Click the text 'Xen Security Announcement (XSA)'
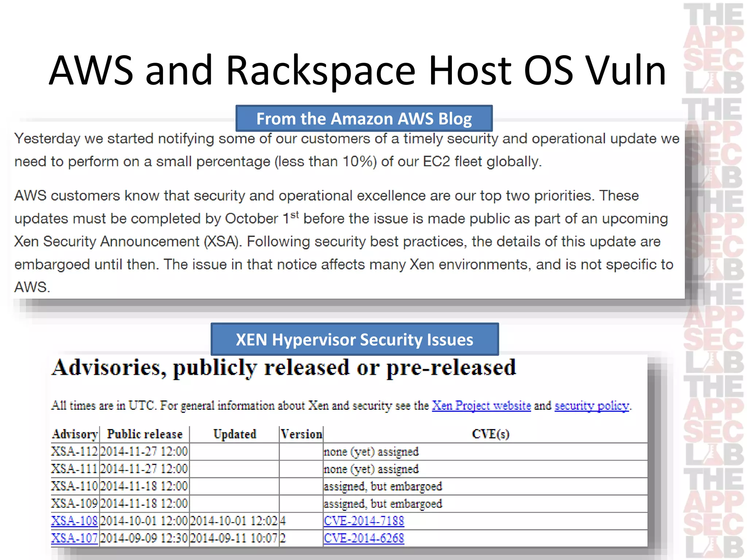The image size is (747, 560). pyautogui.click(x=128, y=241)
